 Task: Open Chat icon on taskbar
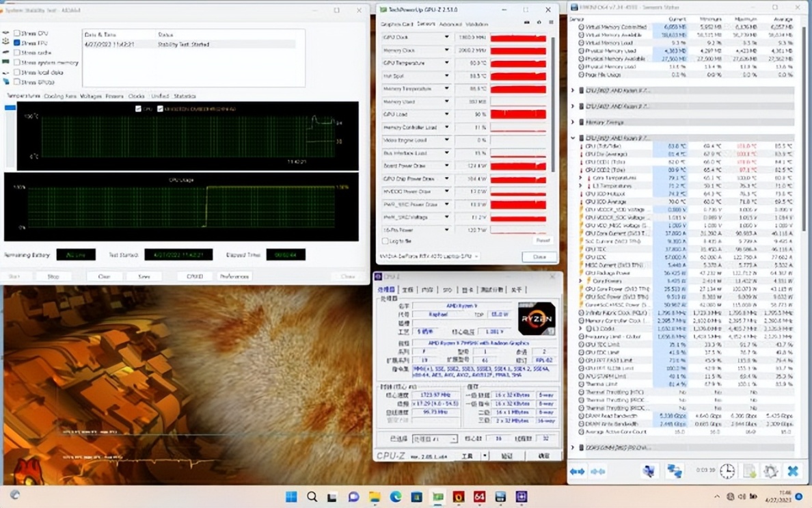[x=353, y=497]
